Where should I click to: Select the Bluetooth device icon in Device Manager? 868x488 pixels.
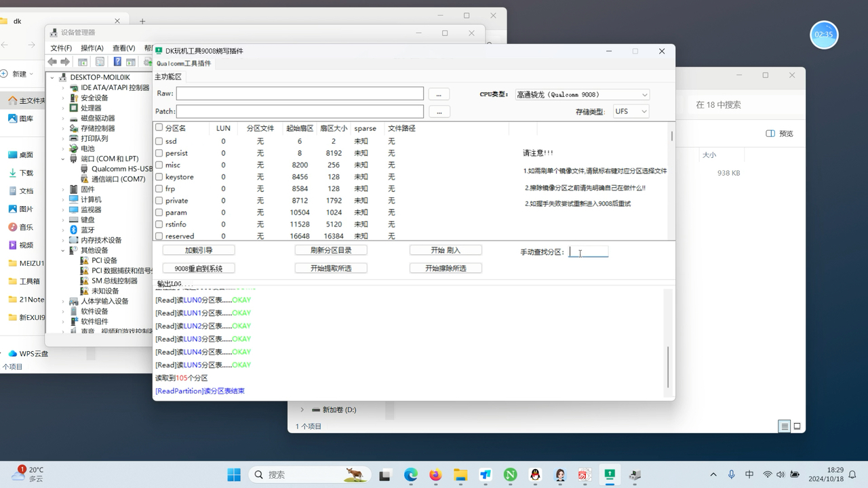point(74,230)
